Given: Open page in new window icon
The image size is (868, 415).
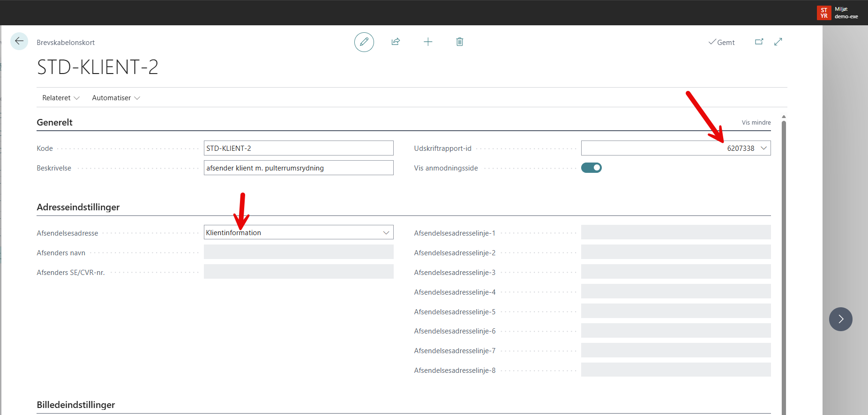Looking at the screenshot, I should [x=759, y=42].
